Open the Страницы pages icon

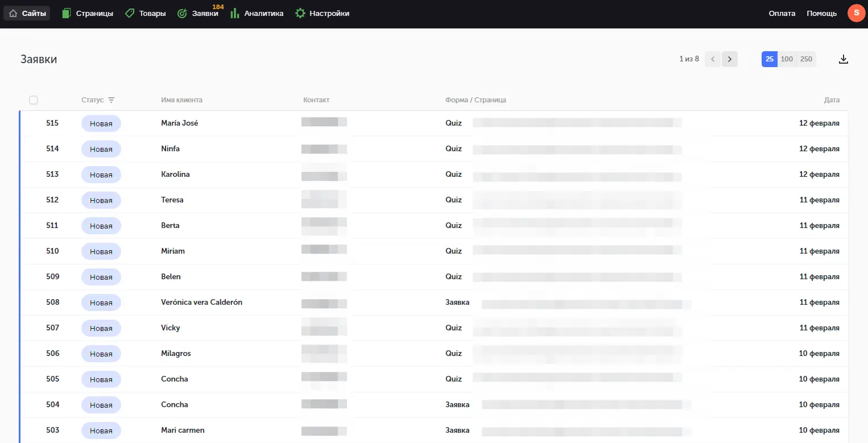(67, 13)
